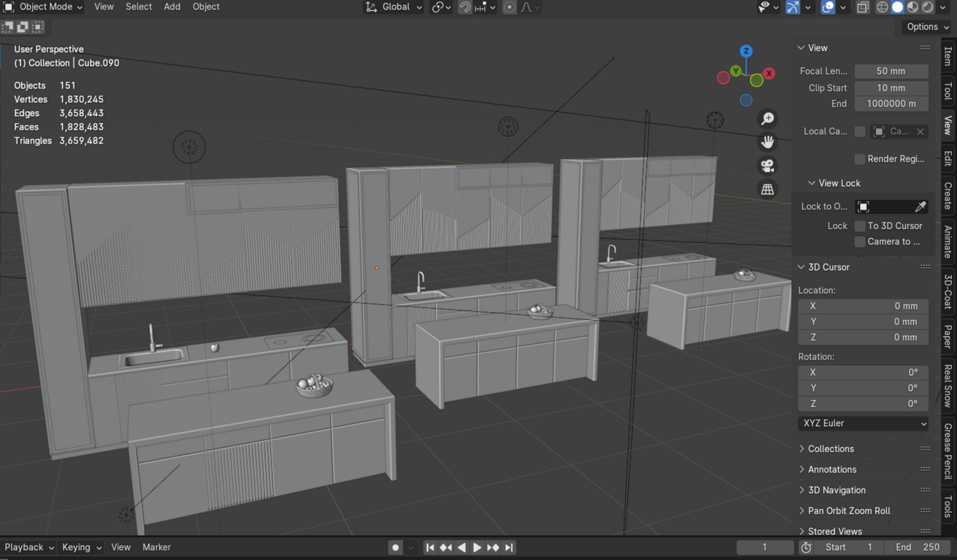The width and height of the screenshot is (957, 560).
Task: Switch to rendered viewport shading
Action: (928, 7)
